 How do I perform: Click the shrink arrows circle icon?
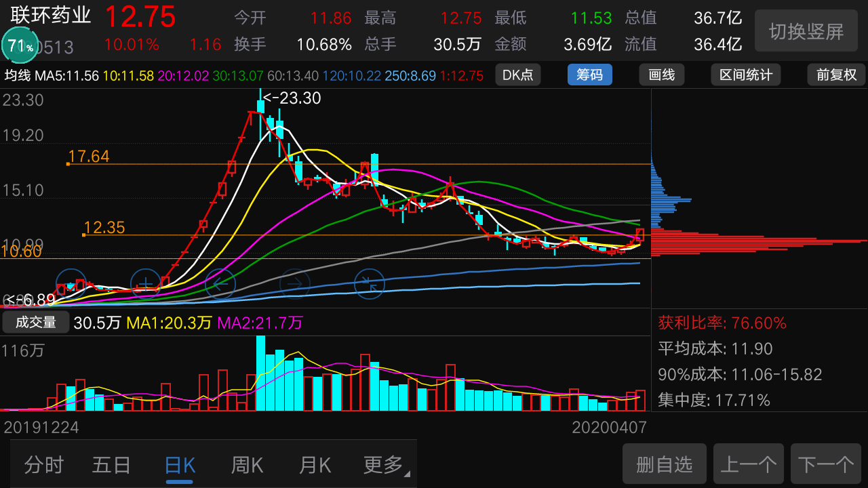click(x=369, y=283)
